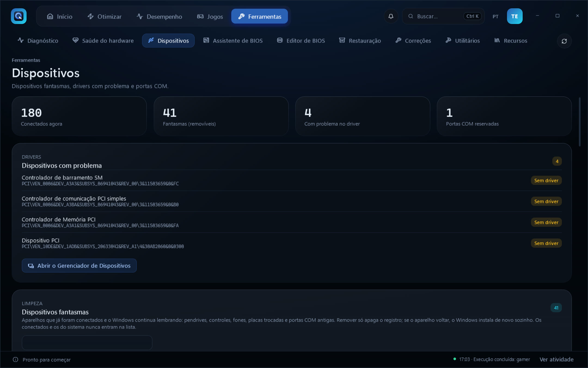
Task: Click Abrir o Gerenciador de Dispositivos button
Action: click(x=79, y=266)
